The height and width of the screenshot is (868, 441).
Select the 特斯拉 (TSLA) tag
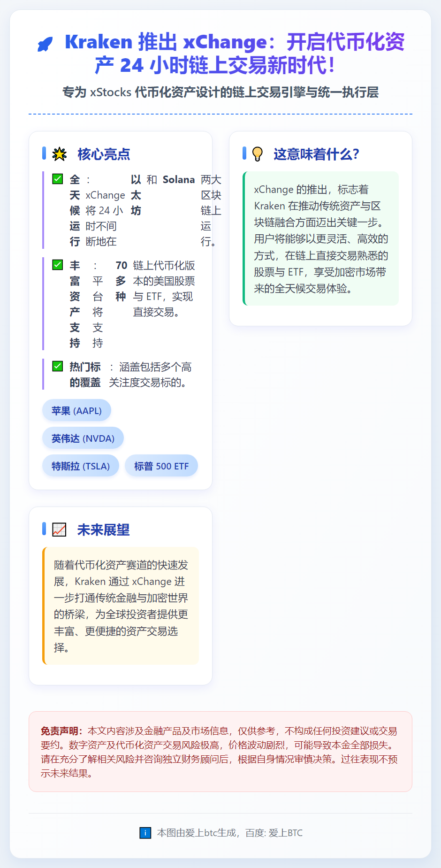[x=81, y=466]
